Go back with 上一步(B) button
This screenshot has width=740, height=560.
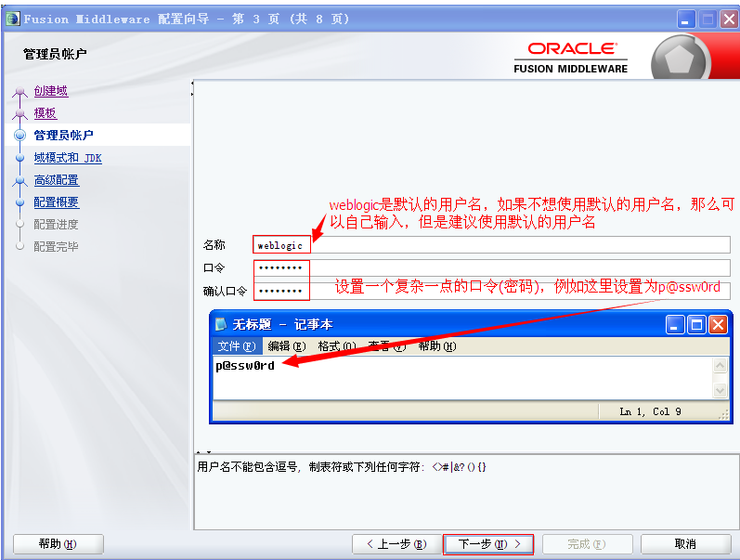coord(396,544)
